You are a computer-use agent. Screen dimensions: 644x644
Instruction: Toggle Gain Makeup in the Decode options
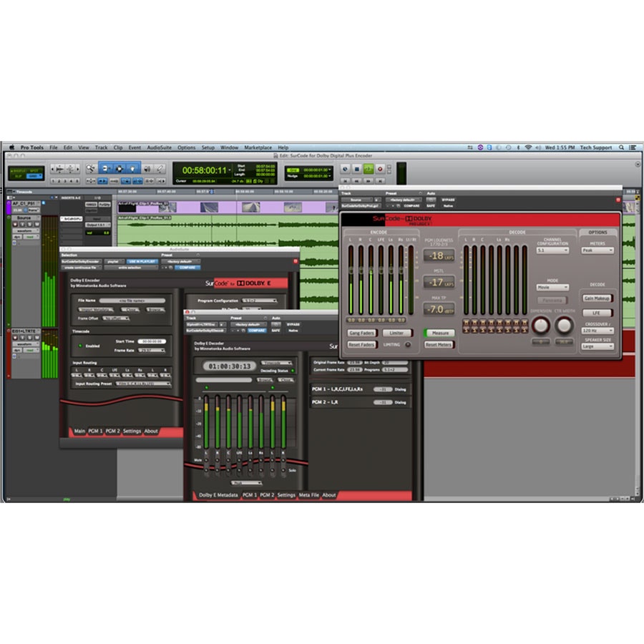597,298
